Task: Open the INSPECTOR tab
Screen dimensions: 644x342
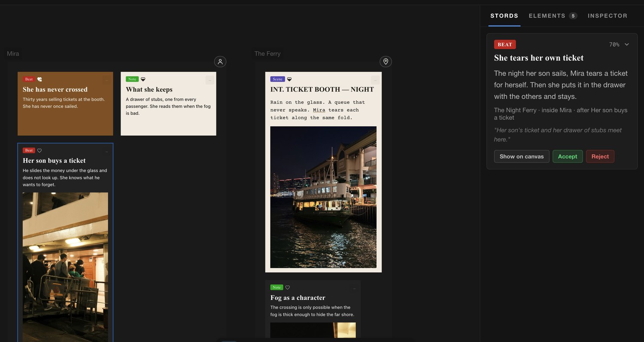Action: 608,16
